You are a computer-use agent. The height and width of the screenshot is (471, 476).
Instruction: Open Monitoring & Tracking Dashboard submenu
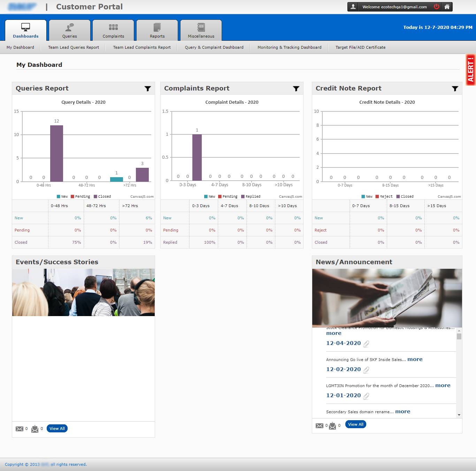pyautogui.click(x=289, y=47)
